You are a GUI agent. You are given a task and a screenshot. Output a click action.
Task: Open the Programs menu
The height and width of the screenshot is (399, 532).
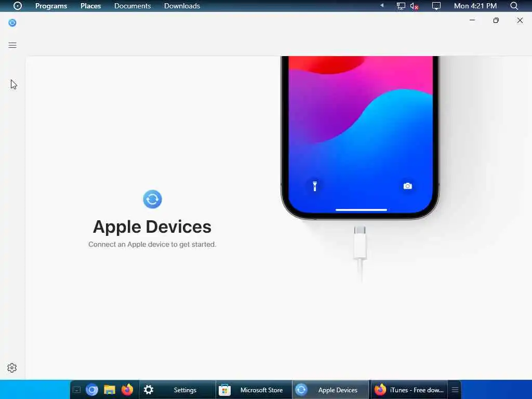[51, 6]
